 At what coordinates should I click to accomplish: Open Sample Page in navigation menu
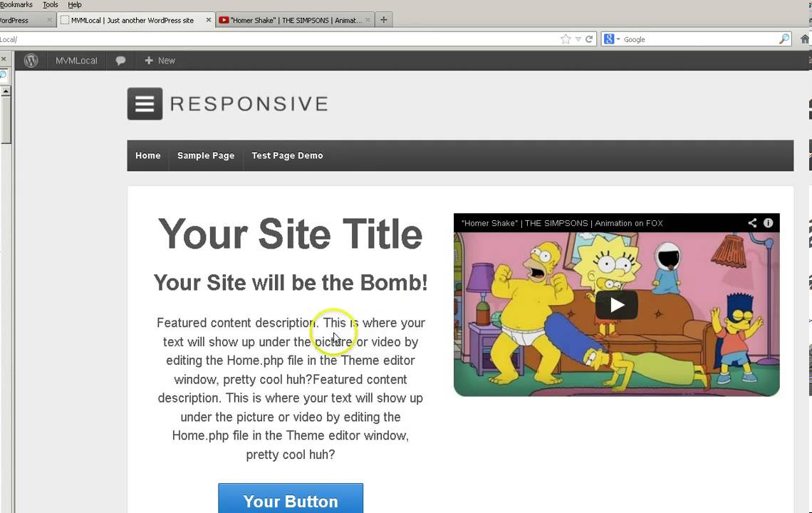206,155
